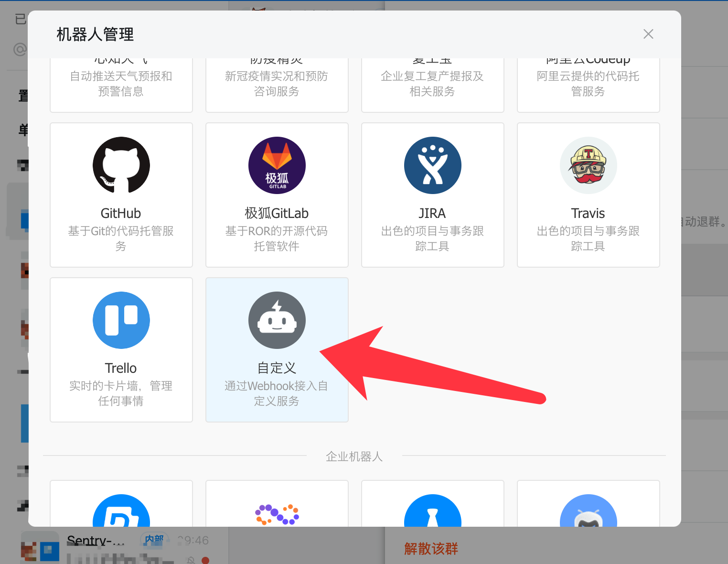
Task: Open the 自定义 webhook robot icon
Action: coord(277,320)
